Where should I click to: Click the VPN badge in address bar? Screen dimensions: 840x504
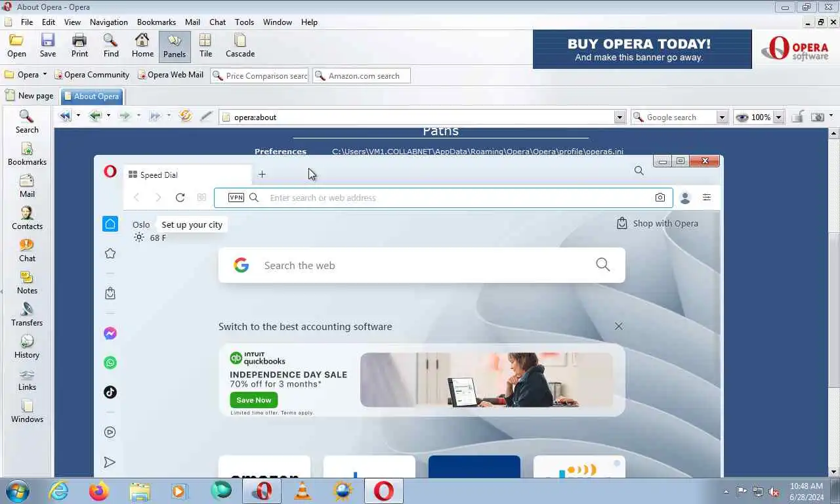236,198
